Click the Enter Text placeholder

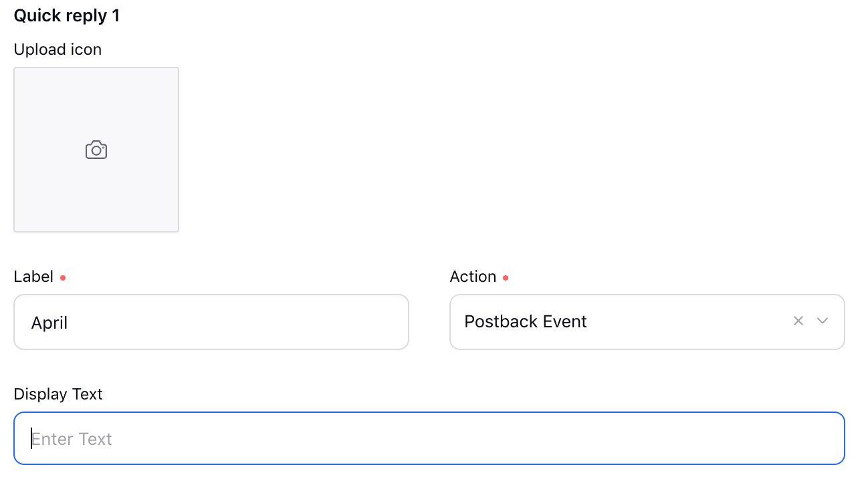point(72,439)
